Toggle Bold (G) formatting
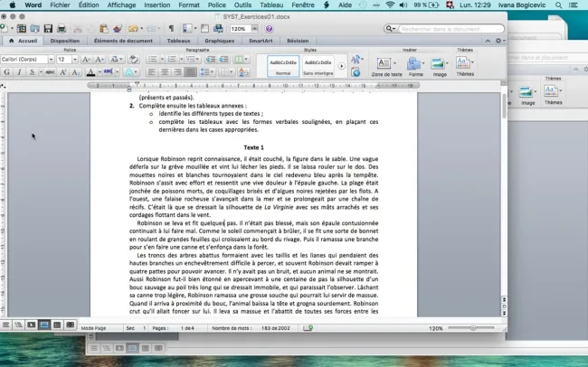 tap(6, 72)
